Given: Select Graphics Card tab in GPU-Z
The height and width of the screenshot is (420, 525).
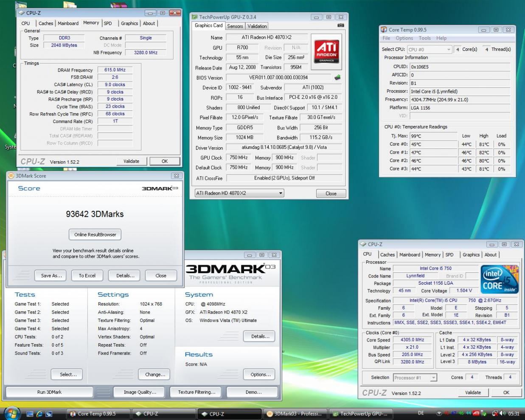Looking at the screenshot, I should [x=208, y=25].
